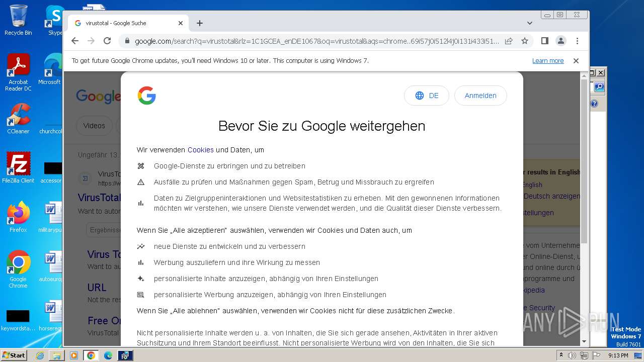The width and height of the screenshot is (644, 362).
Task: Select the Chrome taskbar button
Action: point(91,355)
